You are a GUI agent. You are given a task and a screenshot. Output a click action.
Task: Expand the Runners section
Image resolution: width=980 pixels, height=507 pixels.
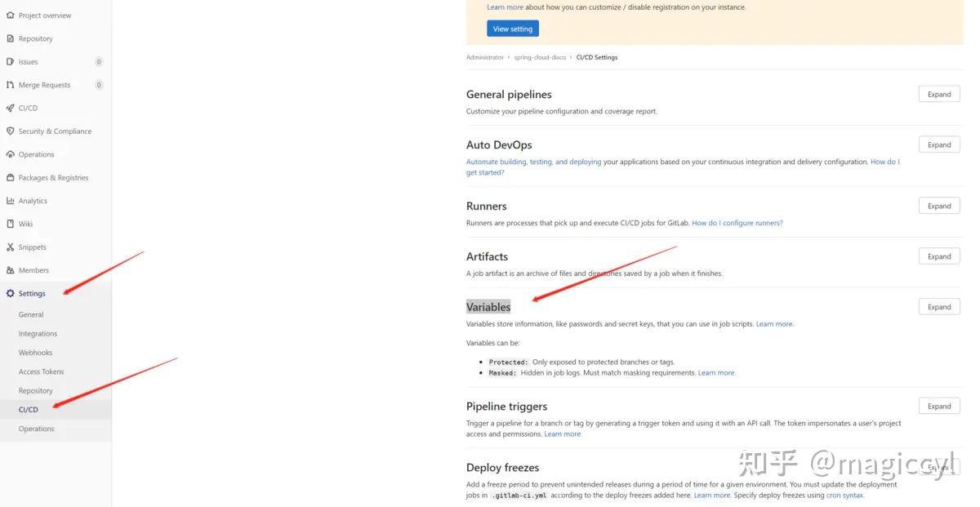(x=939, y=206)
